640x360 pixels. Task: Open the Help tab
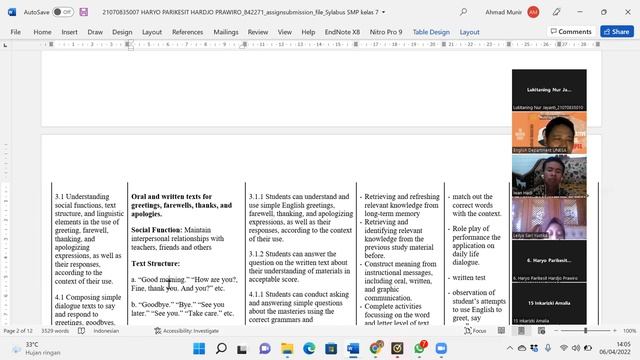pyautogui.click(x=308, y=32)
